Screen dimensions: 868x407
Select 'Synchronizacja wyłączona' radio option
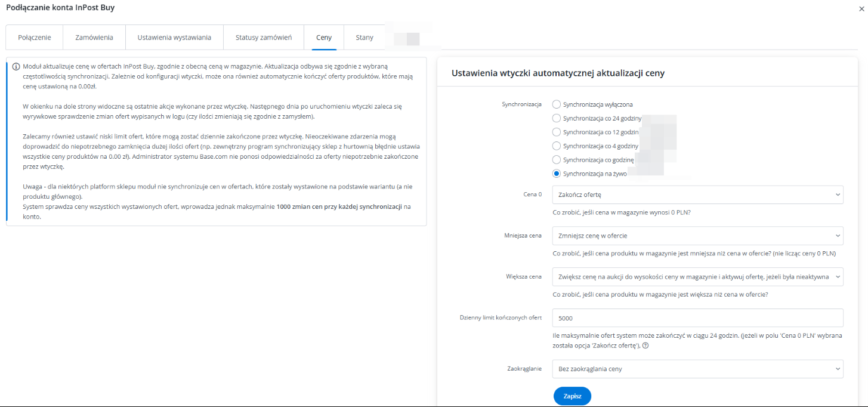pos(557,104)
